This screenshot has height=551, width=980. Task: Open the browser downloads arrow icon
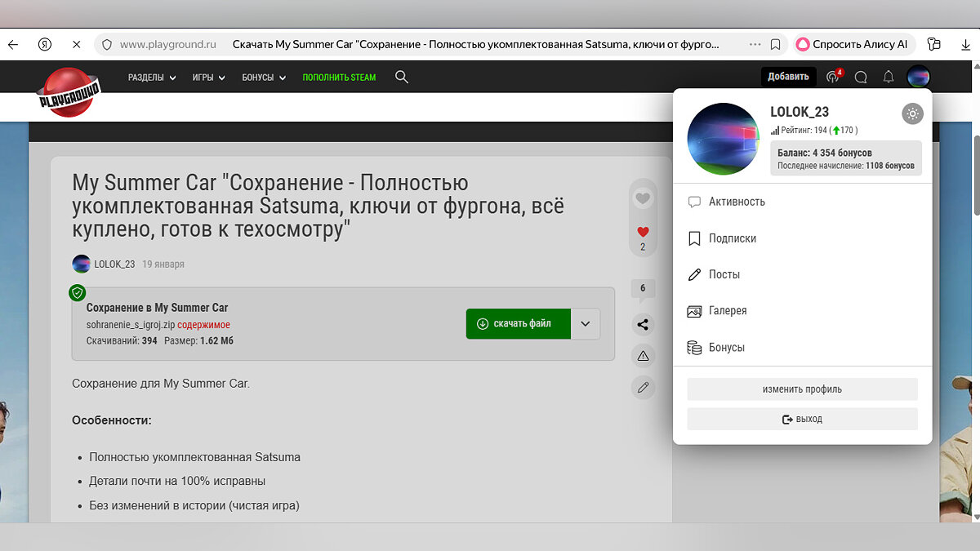click(966, 44)
